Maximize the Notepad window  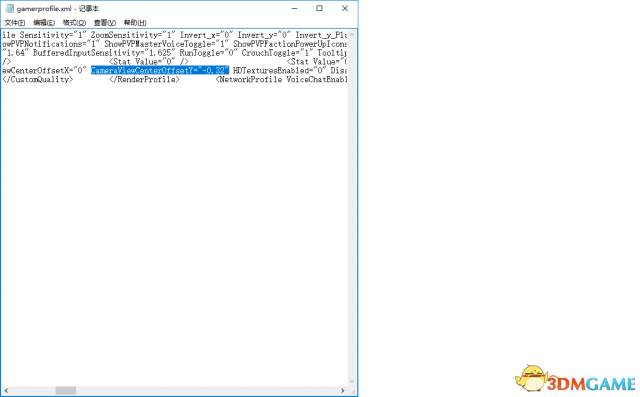pos(319,8)
